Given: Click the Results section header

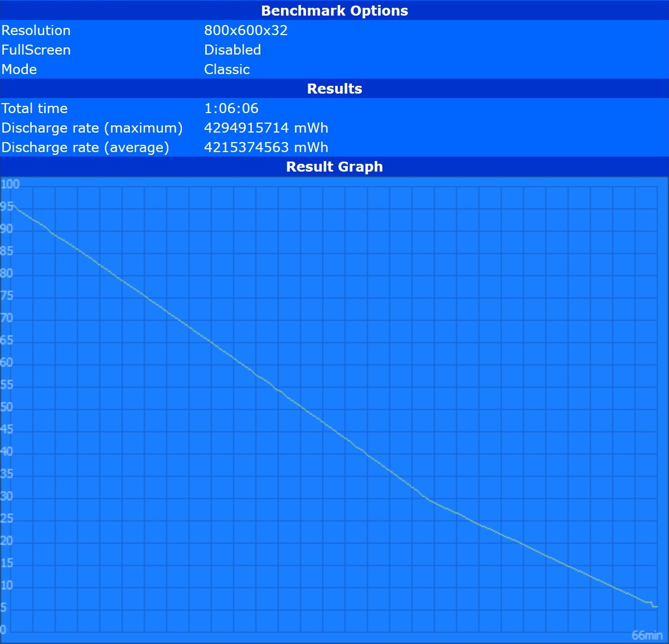Looking at the screenshot, I should pyautogui.click(x=334, y=89).
